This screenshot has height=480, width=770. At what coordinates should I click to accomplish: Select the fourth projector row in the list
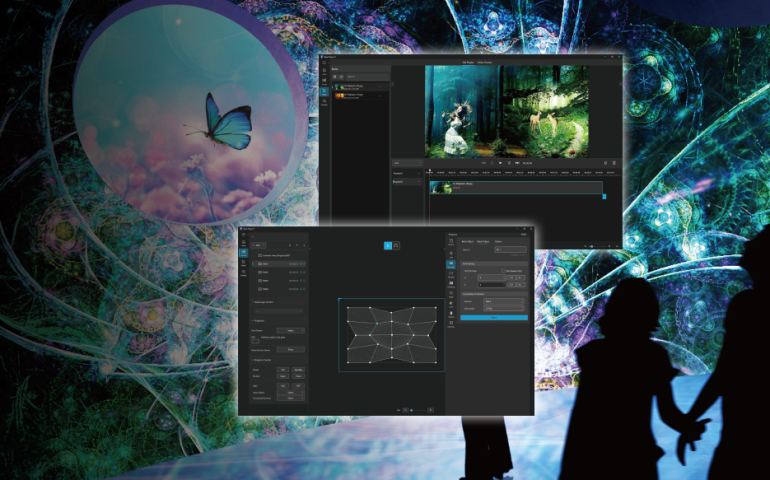point(279,289)
